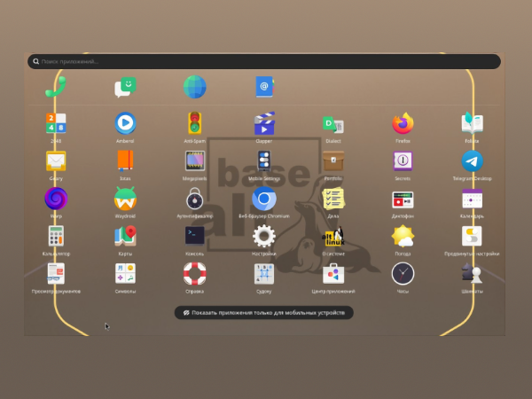Launch the Megapixels camera app
Screen dimensions: 532x399
tap(194, 160)
